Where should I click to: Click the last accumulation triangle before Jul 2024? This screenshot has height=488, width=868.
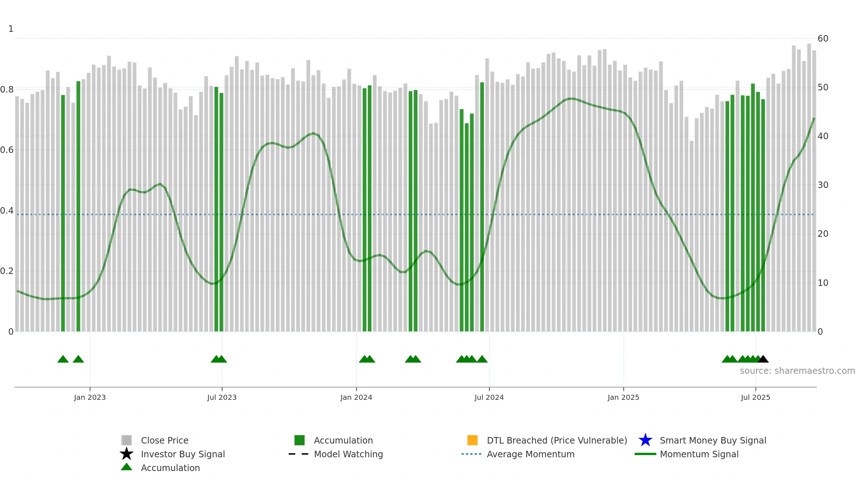click(482, 359)
